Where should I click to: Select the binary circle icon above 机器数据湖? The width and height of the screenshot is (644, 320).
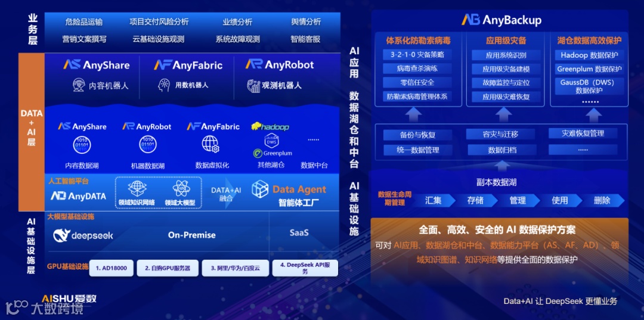coord(148,145)
